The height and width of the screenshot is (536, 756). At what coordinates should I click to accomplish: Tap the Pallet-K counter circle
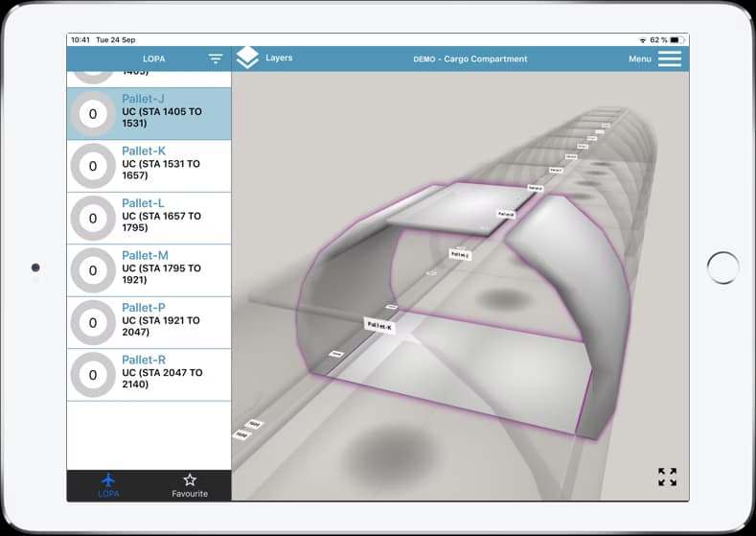93,166
